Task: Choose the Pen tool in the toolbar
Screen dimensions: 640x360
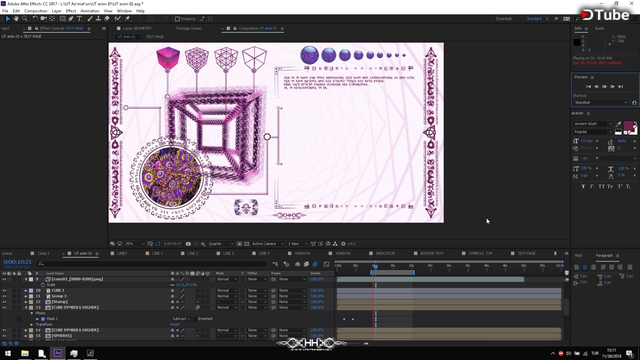Action: pyautogui.click(x=71, y=19)
